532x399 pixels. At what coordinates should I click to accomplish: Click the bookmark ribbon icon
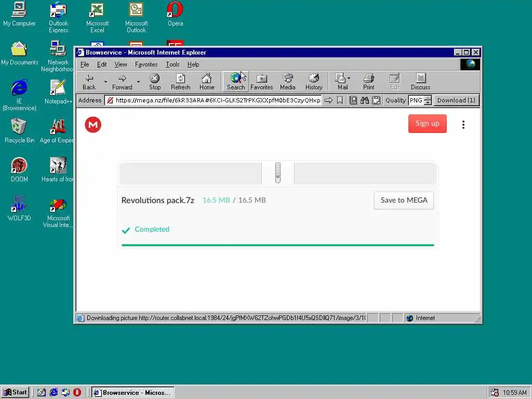tap(340, 100)
